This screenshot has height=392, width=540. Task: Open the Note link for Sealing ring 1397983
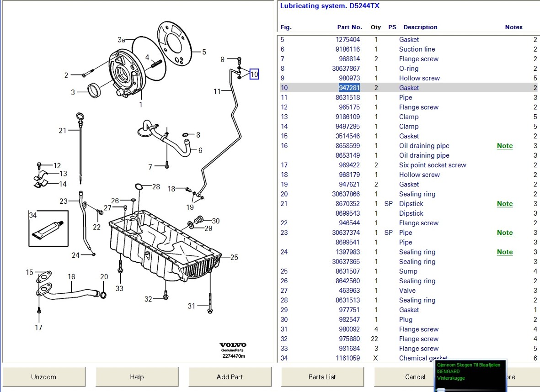click(x=504, y=252)
